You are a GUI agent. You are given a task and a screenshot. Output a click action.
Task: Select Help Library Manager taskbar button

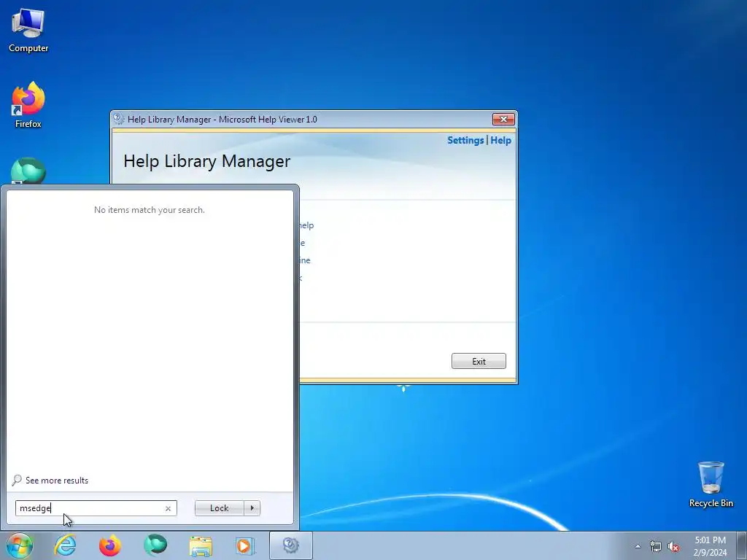click(x=290, y=545)
